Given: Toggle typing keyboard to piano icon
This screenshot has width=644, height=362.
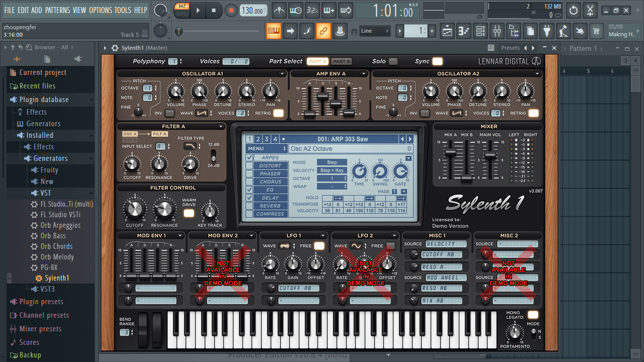Looking at the screenshot, I should tap(274, 31).
